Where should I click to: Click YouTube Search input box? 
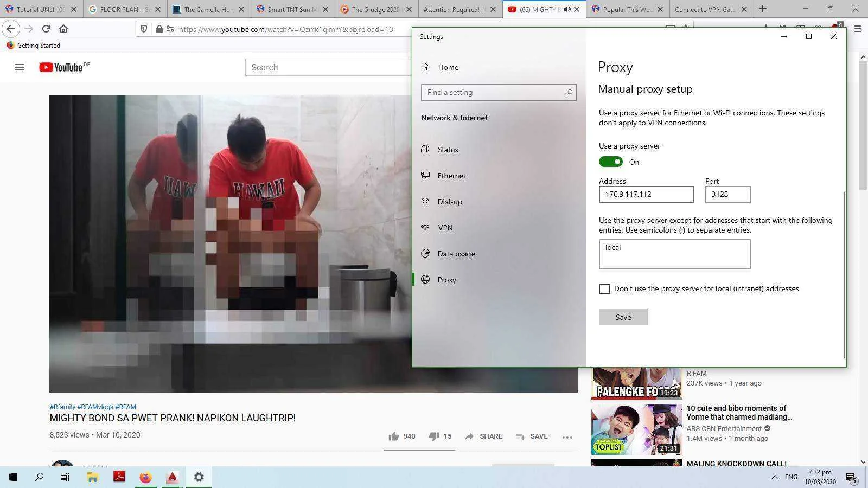(x=328, y=67)
